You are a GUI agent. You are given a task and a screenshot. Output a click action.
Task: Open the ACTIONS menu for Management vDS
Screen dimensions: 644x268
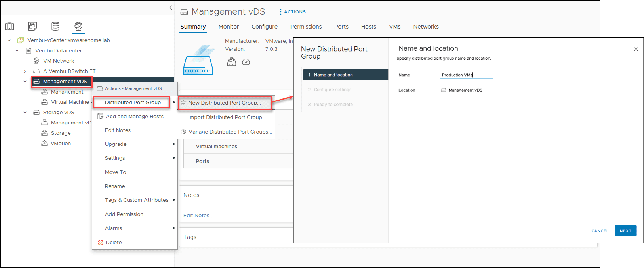coord(293,12)
